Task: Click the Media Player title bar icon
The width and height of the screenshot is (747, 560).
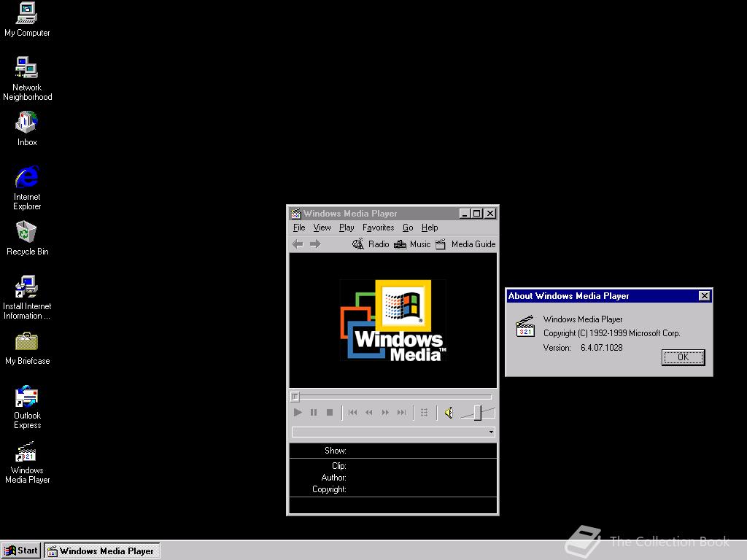Action: pyautogui.click(x=296, y=214)
